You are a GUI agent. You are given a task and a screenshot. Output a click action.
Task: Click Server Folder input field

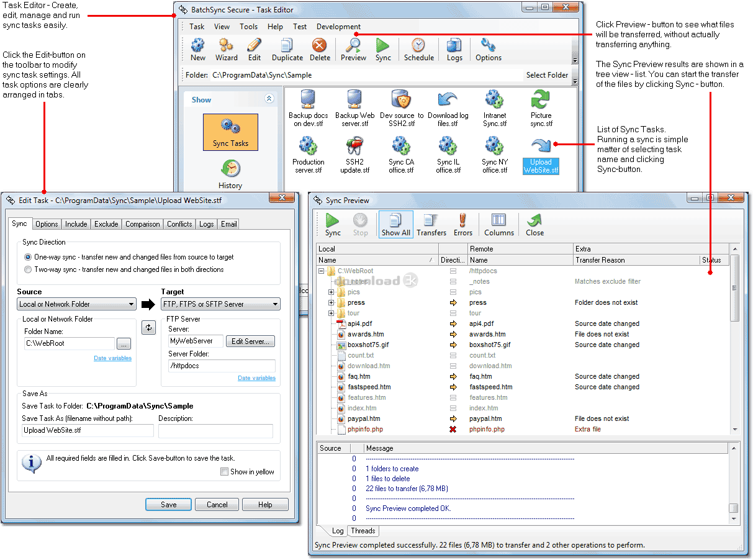[x=221, y=366]
